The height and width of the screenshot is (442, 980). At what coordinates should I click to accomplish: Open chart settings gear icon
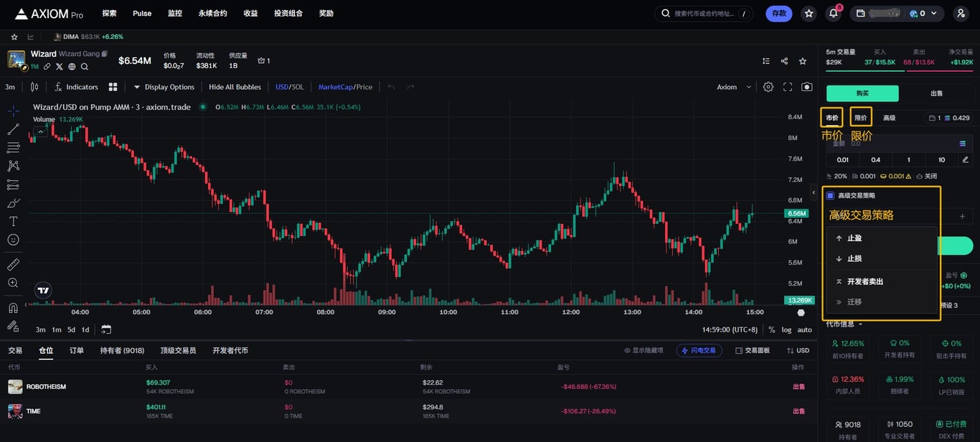tap(768, 87)
